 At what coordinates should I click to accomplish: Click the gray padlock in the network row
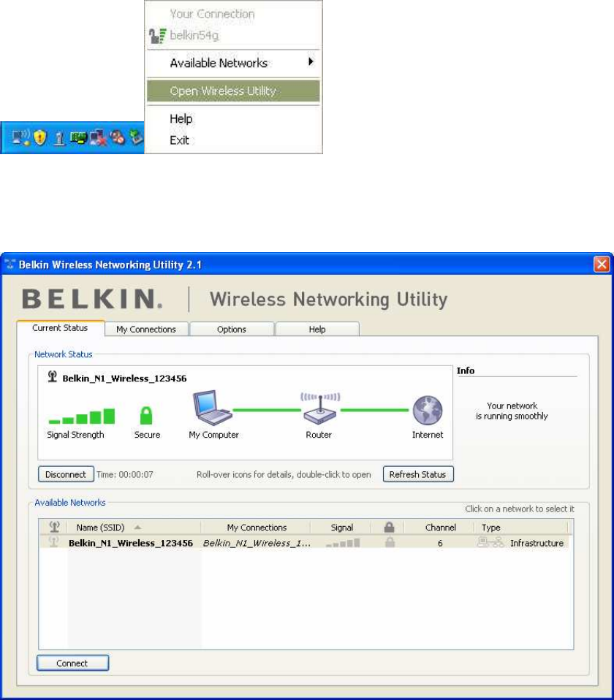tap(390, 542)
